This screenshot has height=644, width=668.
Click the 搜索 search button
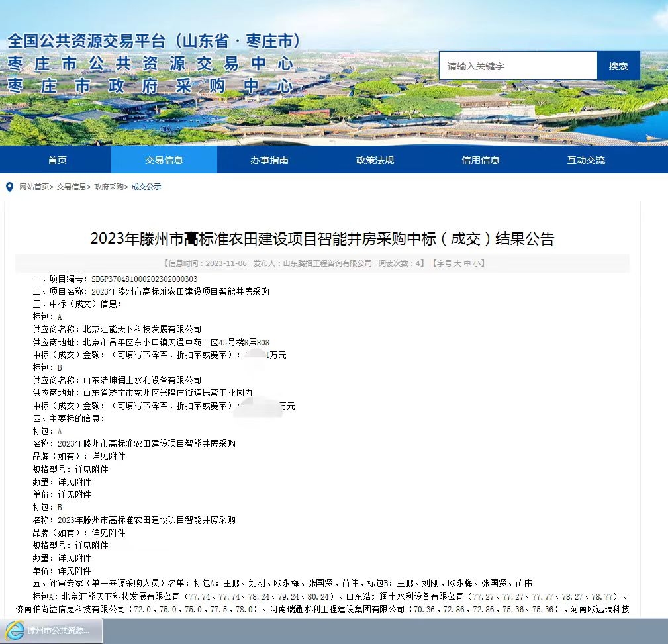618,66
